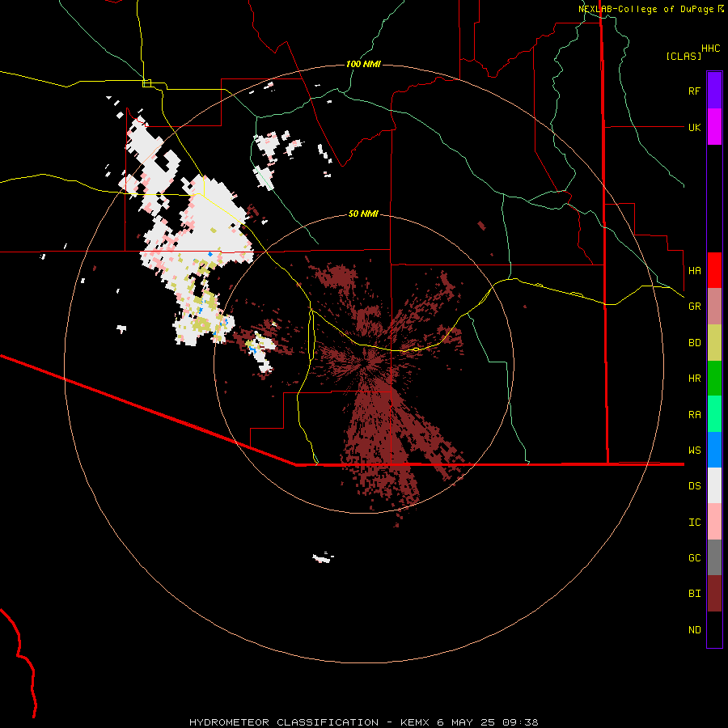Click the DS legend label
The width and height of the screenshot is (728, 728).
pyautogui.click(x=694, y=486)
